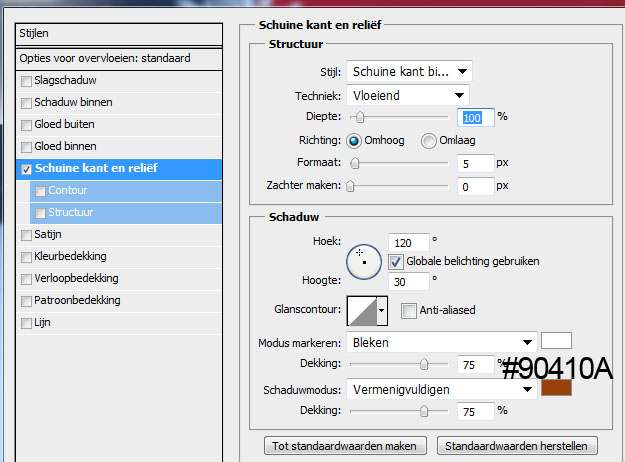Click the highlight Dekking value field
The height and width of the screenshot is (462, 625).
476,365
